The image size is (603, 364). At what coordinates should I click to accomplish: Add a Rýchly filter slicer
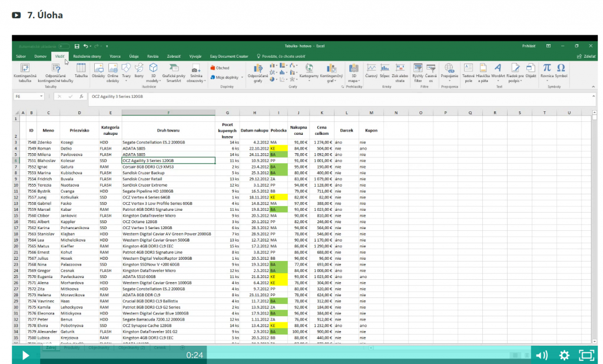pyautogui.click(x=418, y=72)
